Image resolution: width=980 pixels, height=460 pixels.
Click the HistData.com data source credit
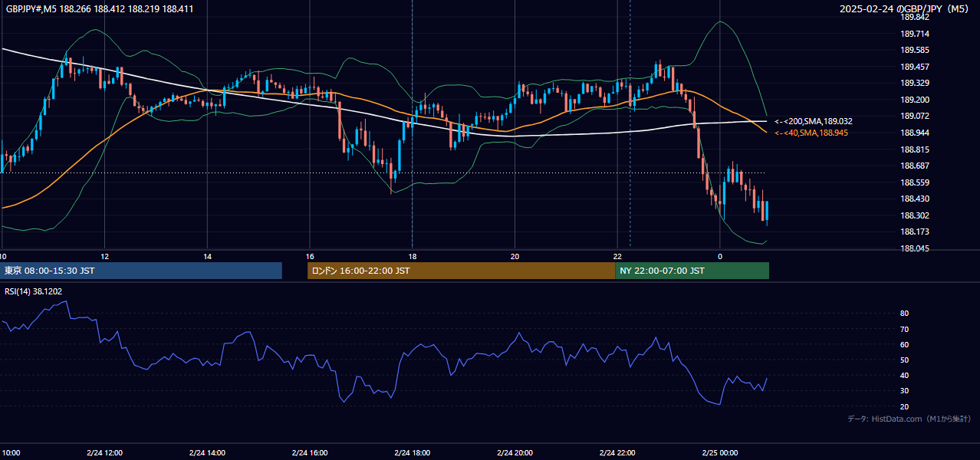pos(909,419)
